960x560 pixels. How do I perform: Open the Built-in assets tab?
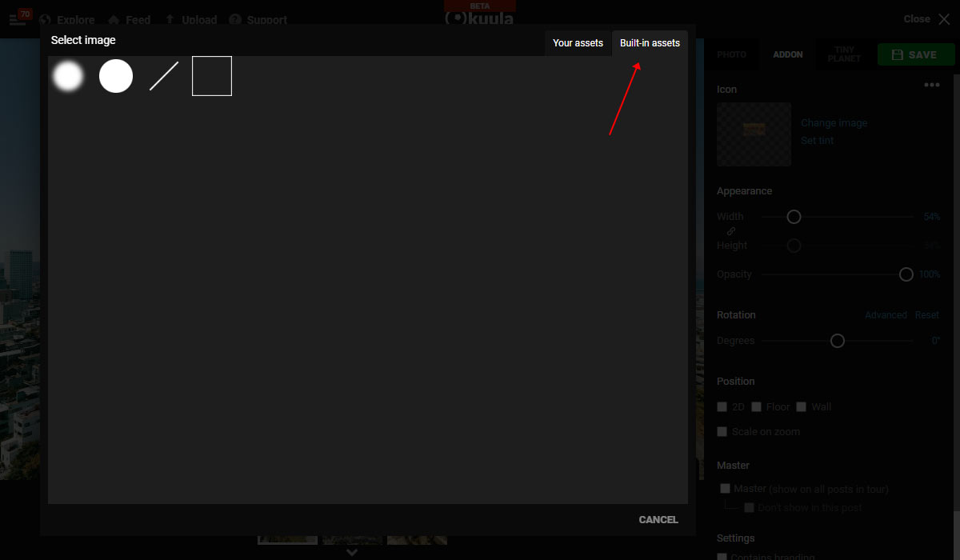(x=650, y=43)
